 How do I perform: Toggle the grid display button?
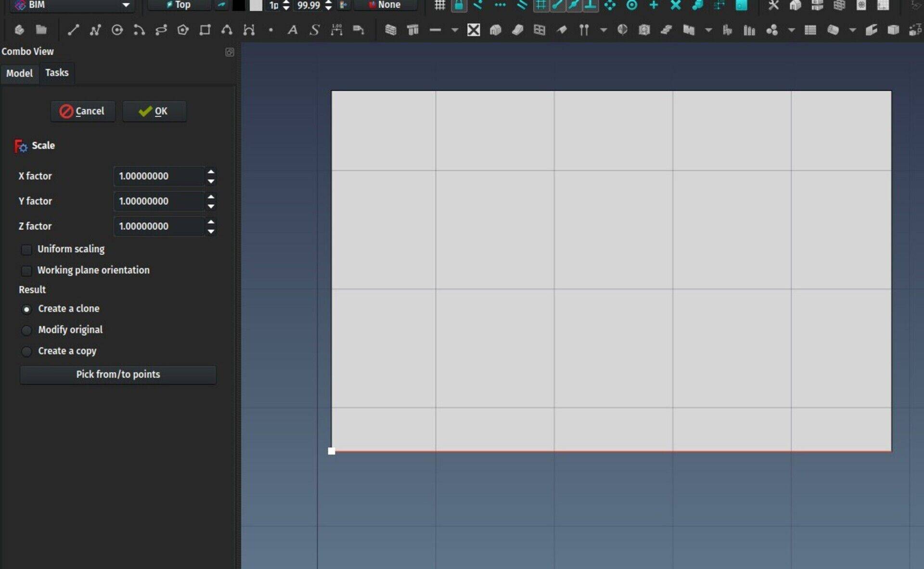coord(439,5)
